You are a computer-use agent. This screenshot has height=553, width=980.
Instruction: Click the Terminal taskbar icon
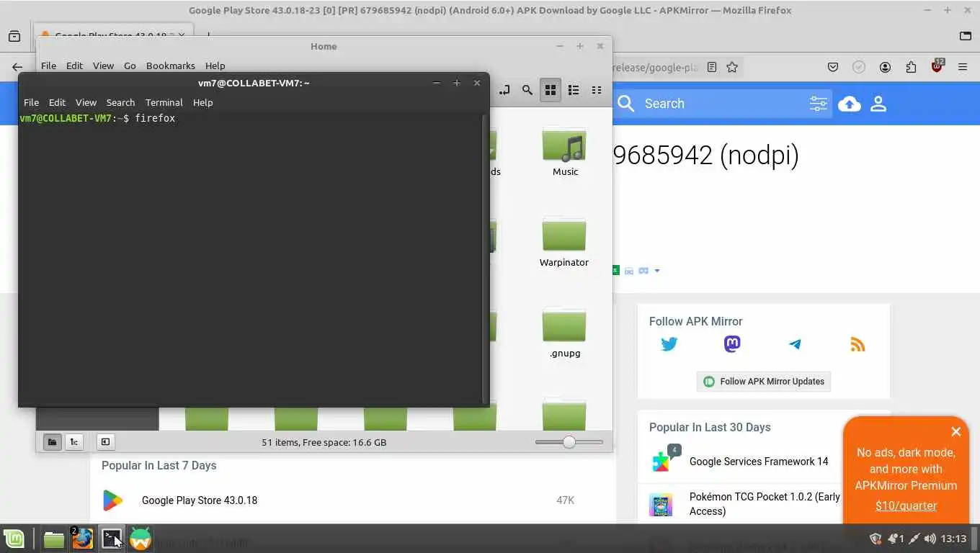click(x=112, y=539)
